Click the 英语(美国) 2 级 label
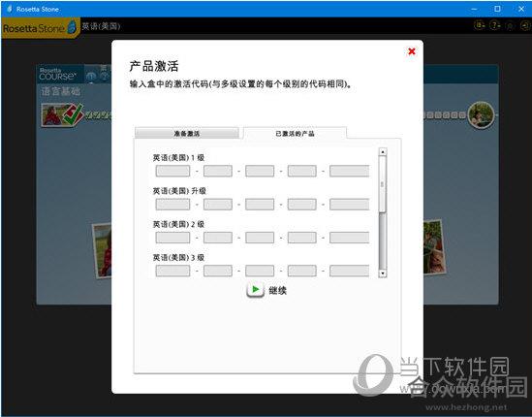 178,224
